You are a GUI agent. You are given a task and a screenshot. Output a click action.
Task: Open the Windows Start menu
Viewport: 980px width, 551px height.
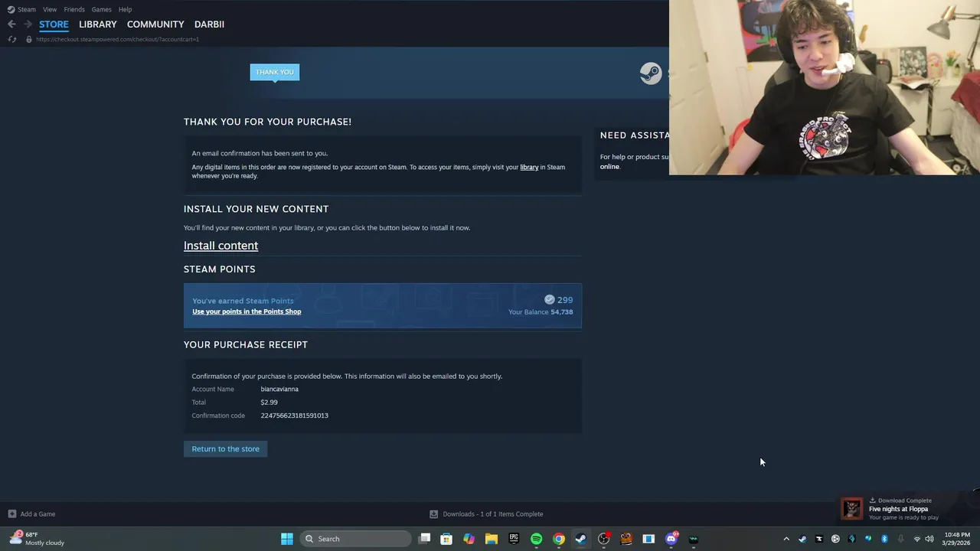coord(286,539)
